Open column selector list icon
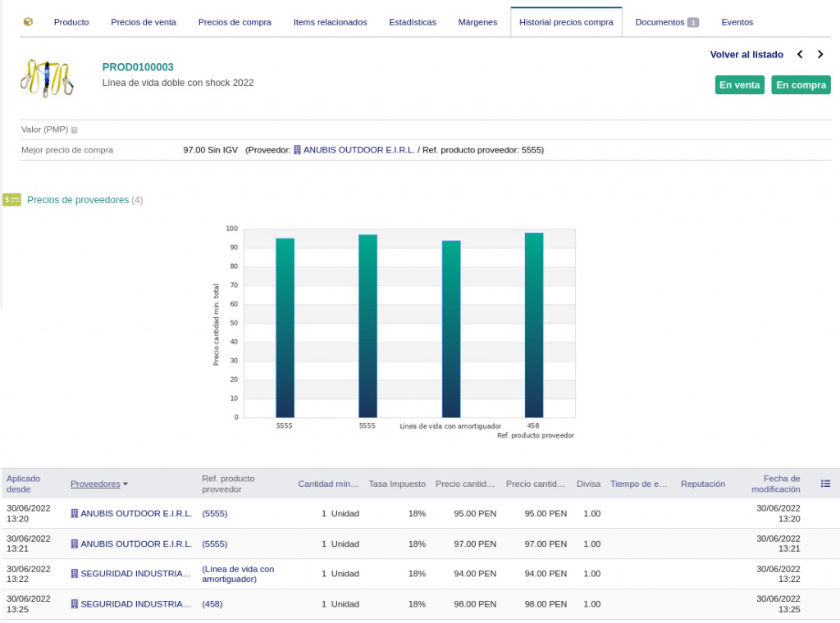Screen dimensions: 840x623 (825, 484)
